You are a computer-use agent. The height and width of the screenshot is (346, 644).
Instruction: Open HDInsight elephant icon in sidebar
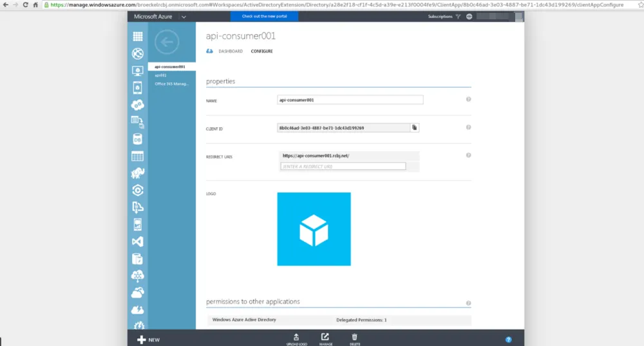point(138,173)
